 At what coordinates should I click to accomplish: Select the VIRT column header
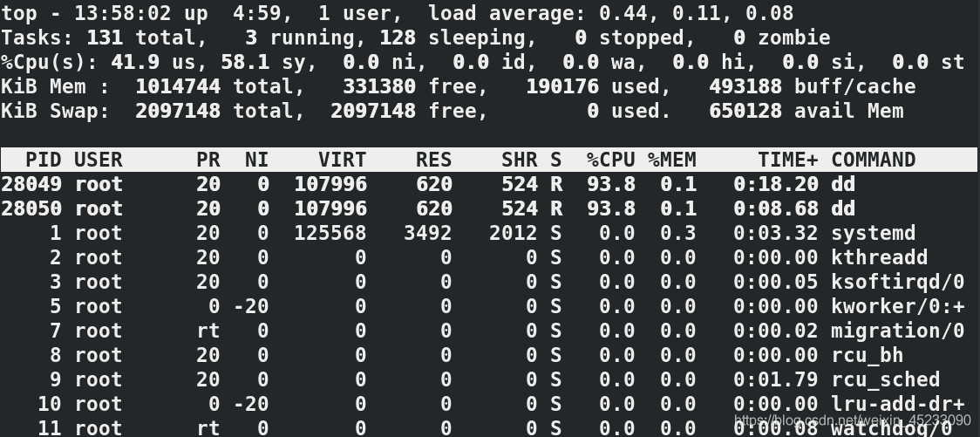[x=343, y=160]
